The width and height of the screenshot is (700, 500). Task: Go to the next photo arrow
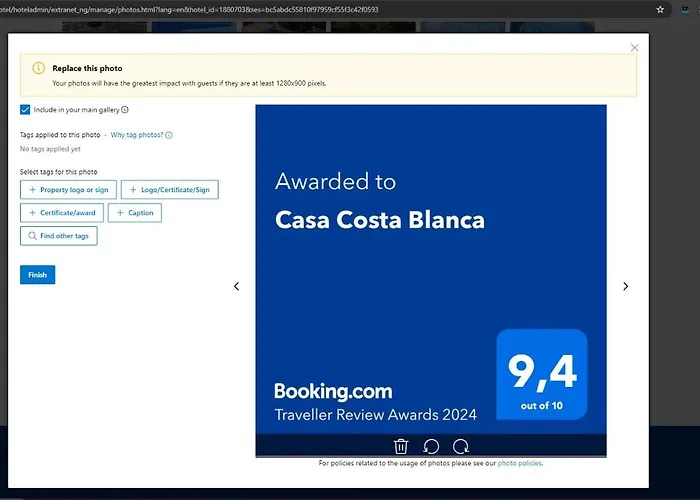pyautogui.click(x=626, y=286)
